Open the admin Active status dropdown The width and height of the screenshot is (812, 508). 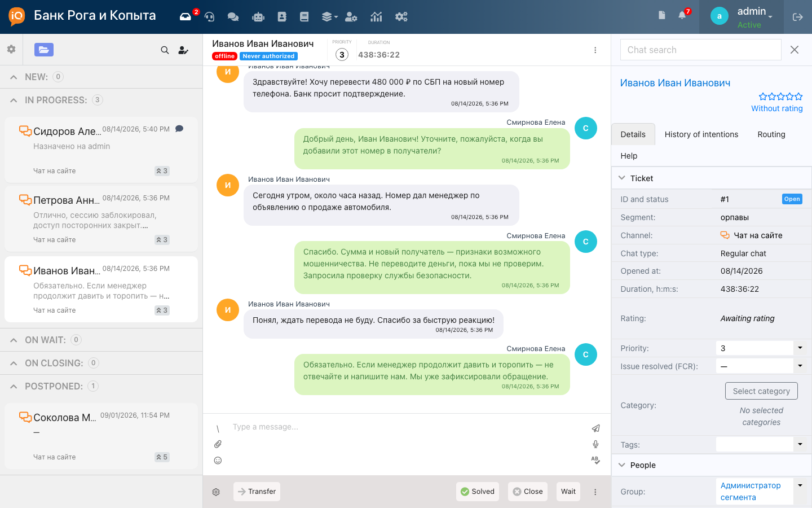pos(742,17)
